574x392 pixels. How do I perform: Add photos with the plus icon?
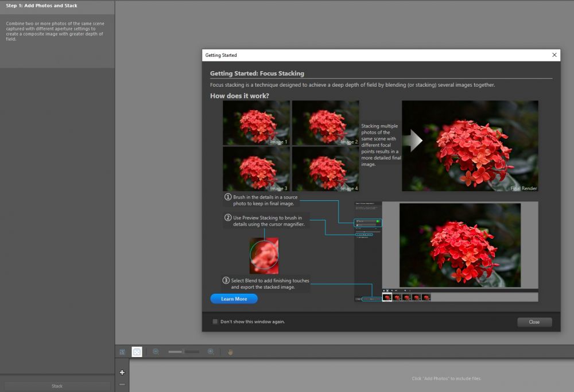(122, 372)
